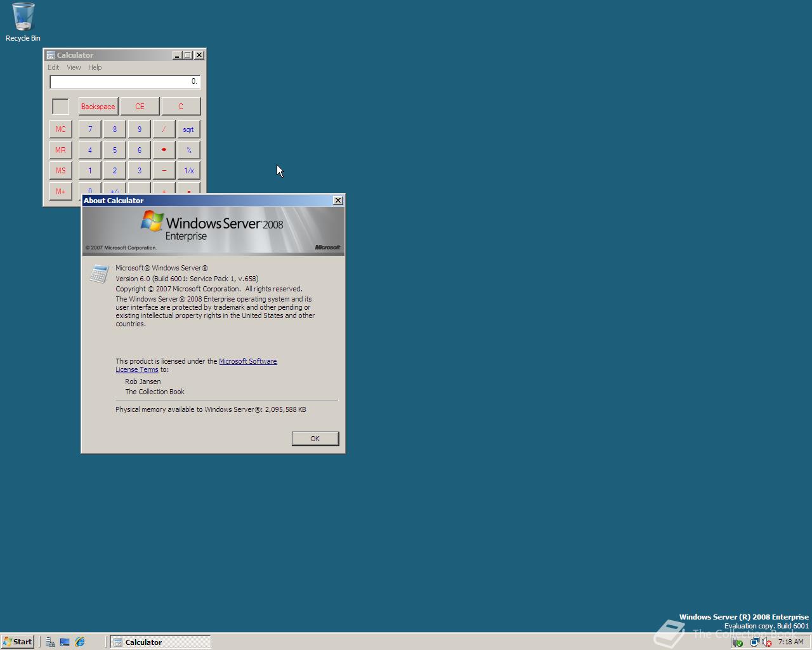Click the MR memory recall button
Screen dimensions: 812x650
60,150
